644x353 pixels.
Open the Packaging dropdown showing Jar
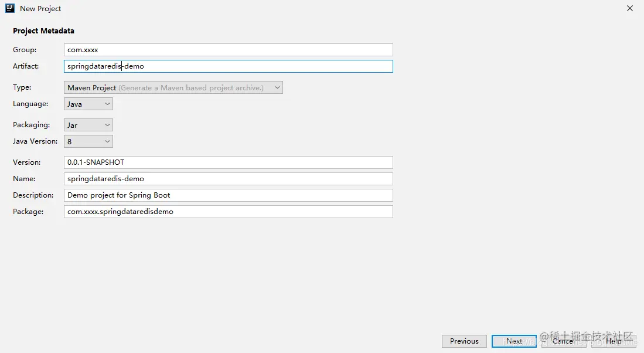tap(88, 125)
